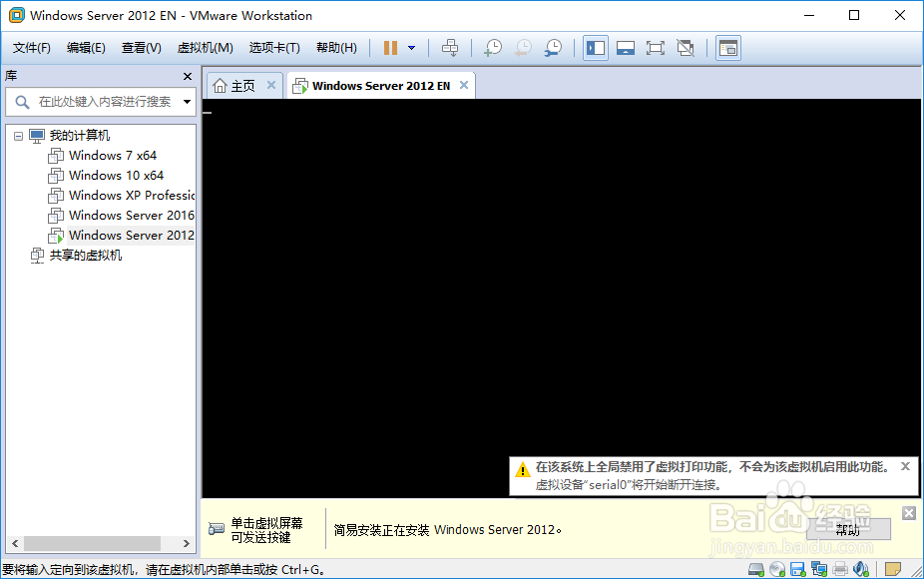Viewport: 924px width, 579px height.
Task: Click the 共享的虚拟机 shared VMs icon
Action: (37, 256)
